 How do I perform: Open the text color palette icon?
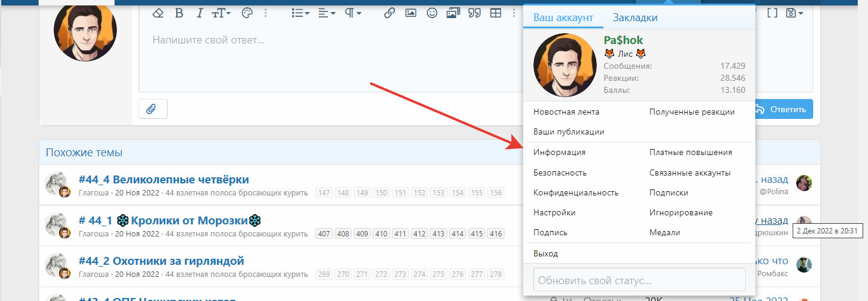click(247, 13)
